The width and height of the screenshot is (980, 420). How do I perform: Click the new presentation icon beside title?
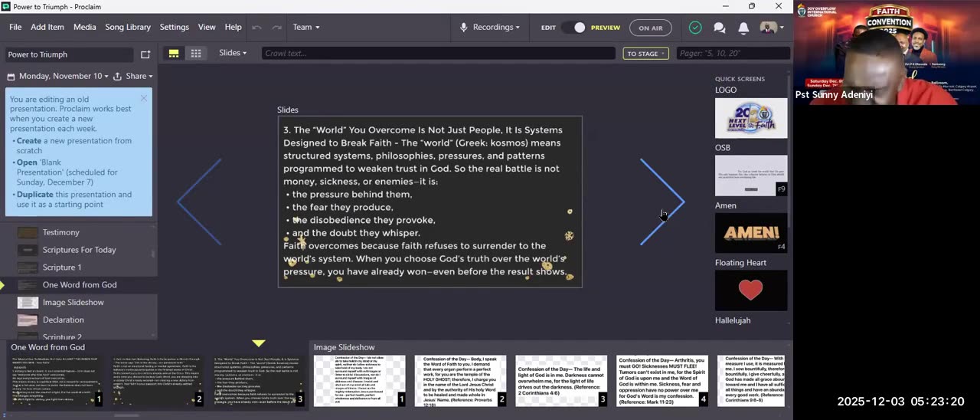click(x=145, y=54)
